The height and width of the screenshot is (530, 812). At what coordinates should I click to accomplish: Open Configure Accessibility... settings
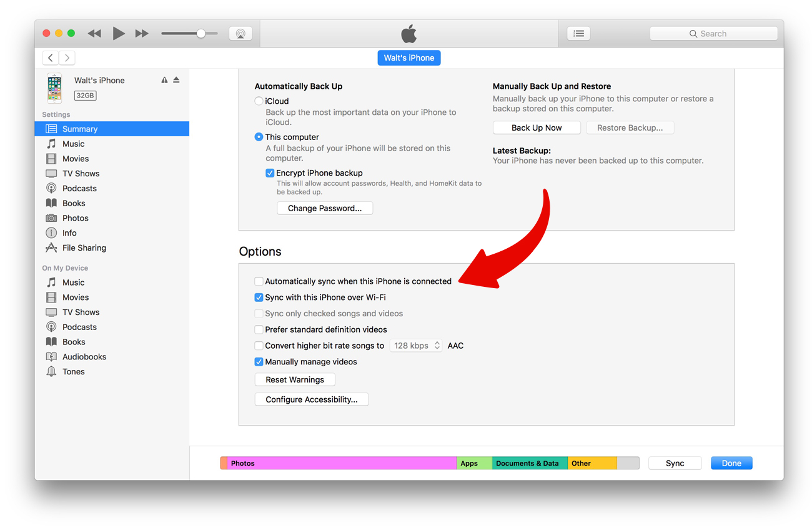pyautogui.click(x=312, y=399)
